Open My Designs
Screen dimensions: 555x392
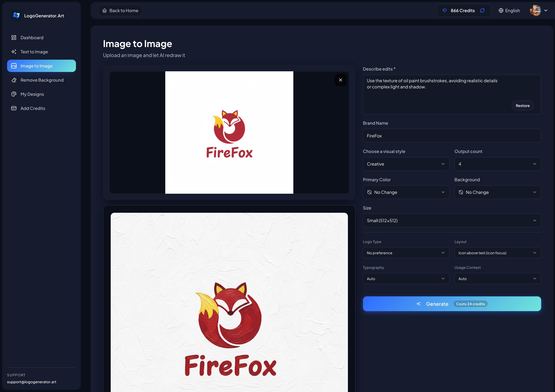[32, 94]
